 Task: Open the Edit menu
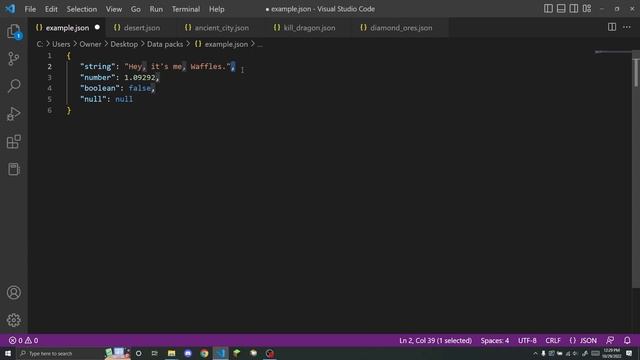(x=51, y=9)
